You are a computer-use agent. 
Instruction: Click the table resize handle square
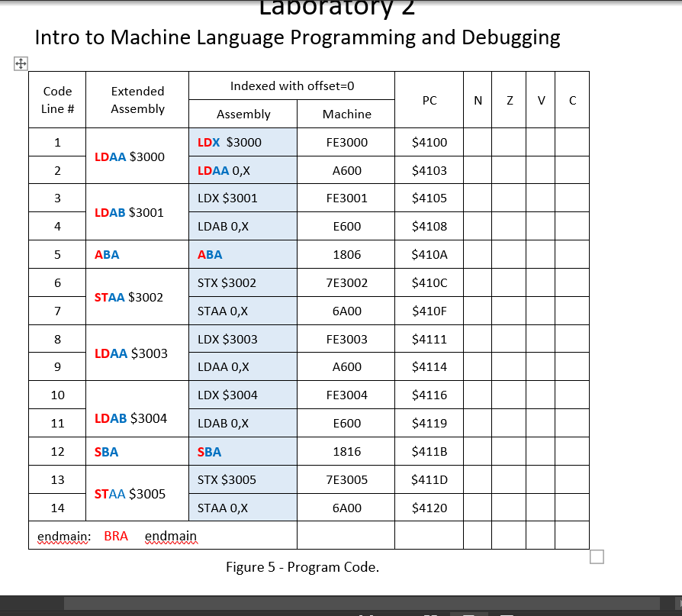click(x=597, y=556)
